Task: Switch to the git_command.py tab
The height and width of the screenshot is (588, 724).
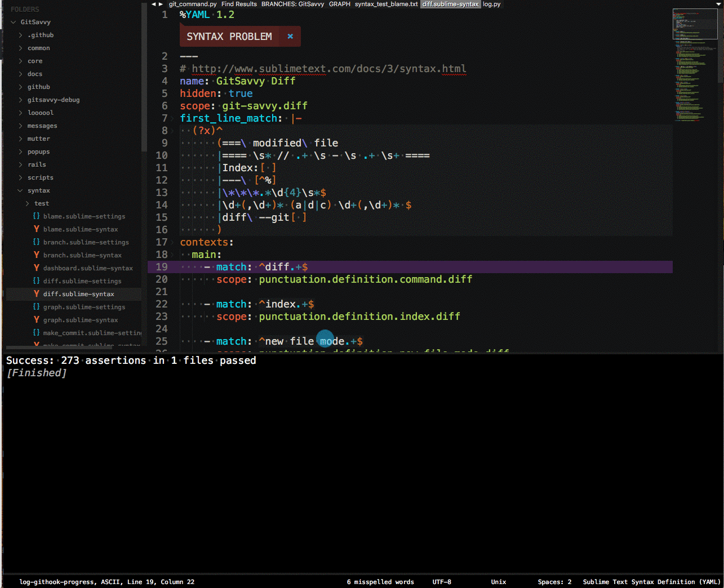Action: point(193,4)
